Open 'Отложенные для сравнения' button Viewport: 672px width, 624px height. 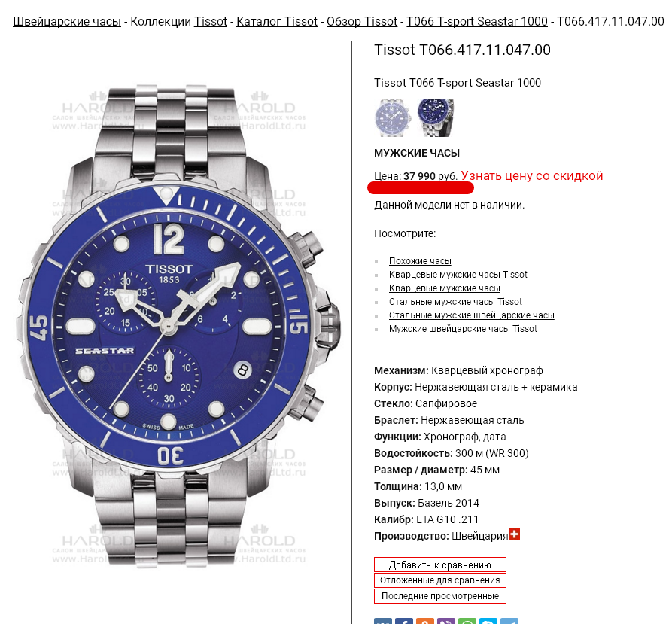440,580
